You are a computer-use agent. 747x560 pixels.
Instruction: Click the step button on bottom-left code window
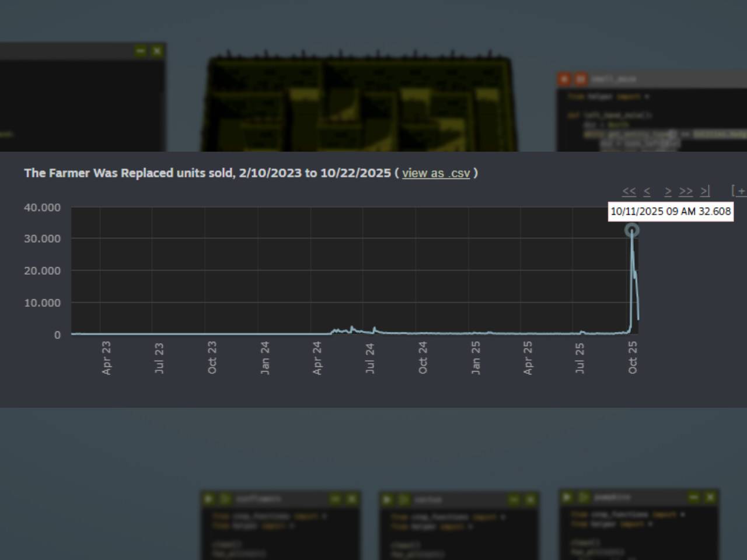(x=225, y=499)
